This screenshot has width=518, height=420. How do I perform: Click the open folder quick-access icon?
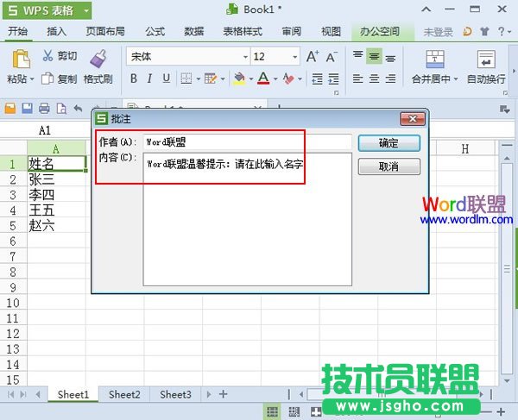(x=10, y=108)
